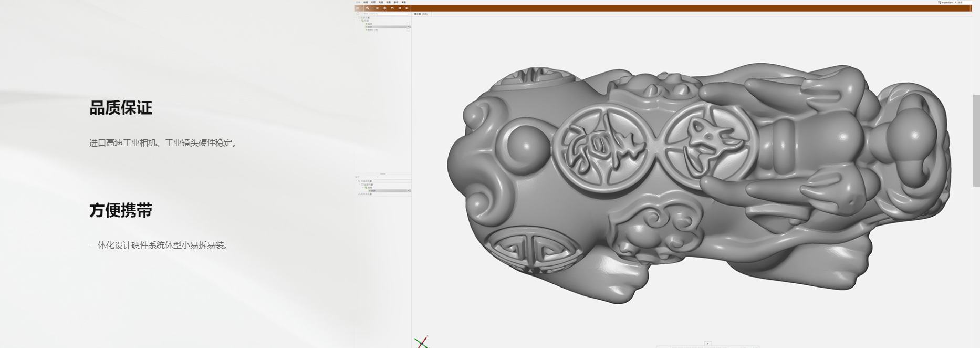Click the round crosshair icon in the brown toolbar
The width and height of the screenshot is (980, 348).
[x=385, y=8]
